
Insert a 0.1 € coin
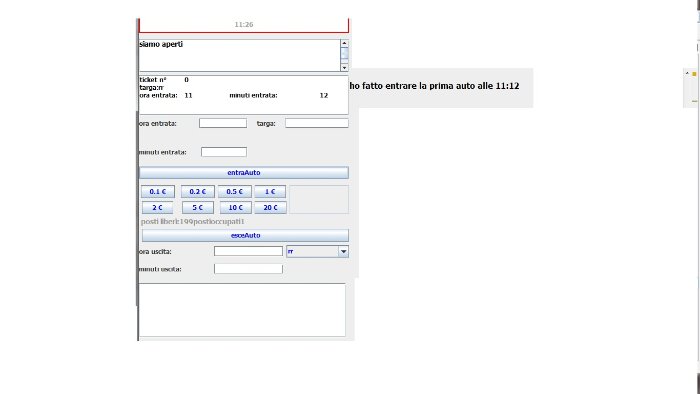tap(158, 191)
